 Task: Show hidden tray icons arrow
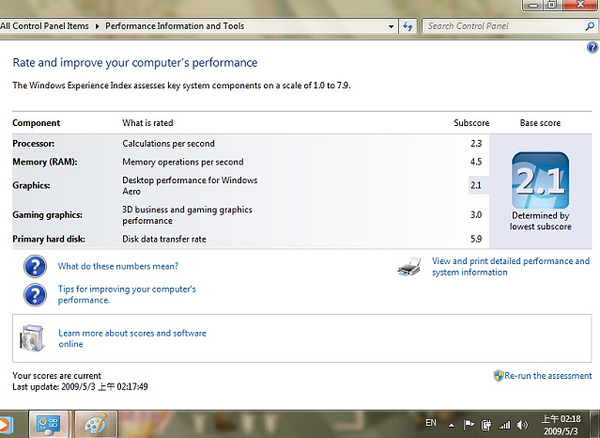pos(452,425)
